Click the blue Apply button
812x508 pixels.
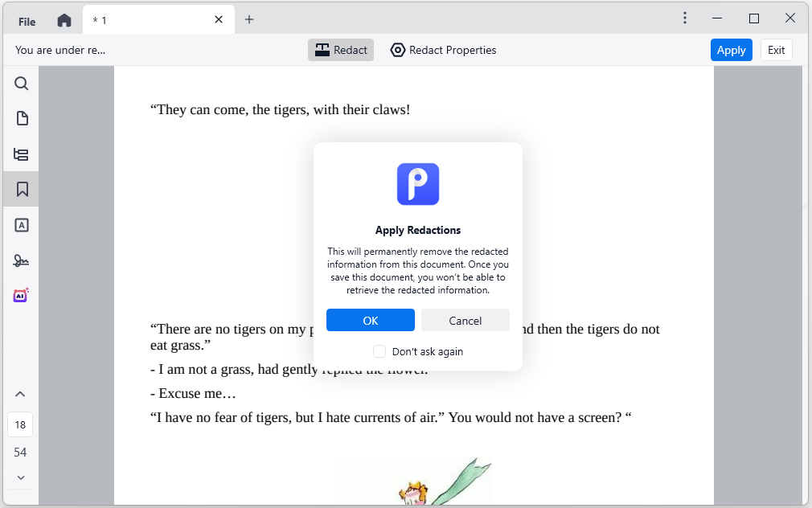(732, 50)
